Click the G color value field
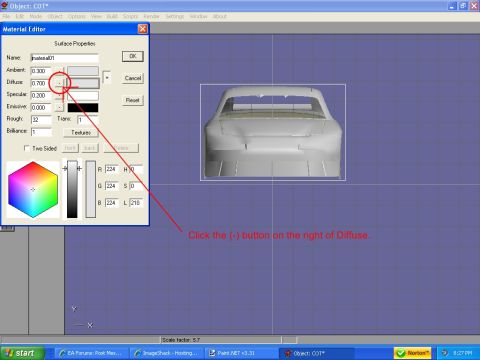 click(112, 186)
